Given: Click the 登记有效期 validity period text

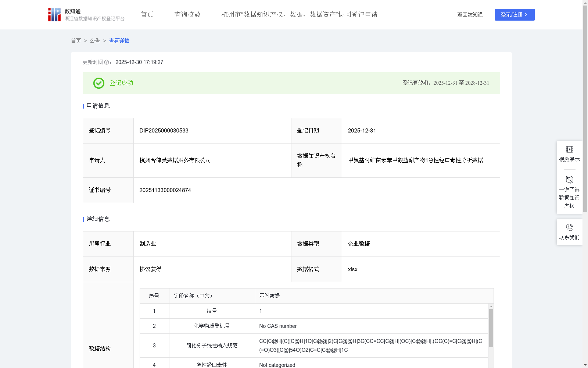Looking at the screenshot, I should coord(446,83).
